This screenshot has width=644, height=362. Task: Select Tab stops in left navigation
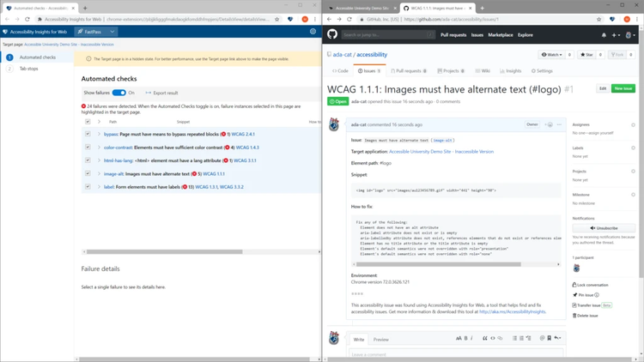coord(28,69)
